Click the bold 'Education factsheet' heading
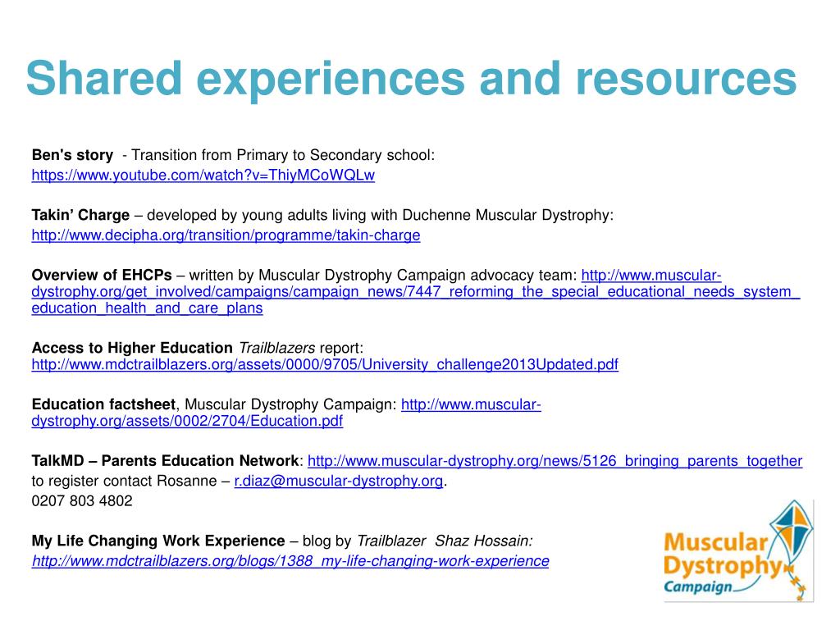The image size is (840, 630). click(x=103, y=404)
